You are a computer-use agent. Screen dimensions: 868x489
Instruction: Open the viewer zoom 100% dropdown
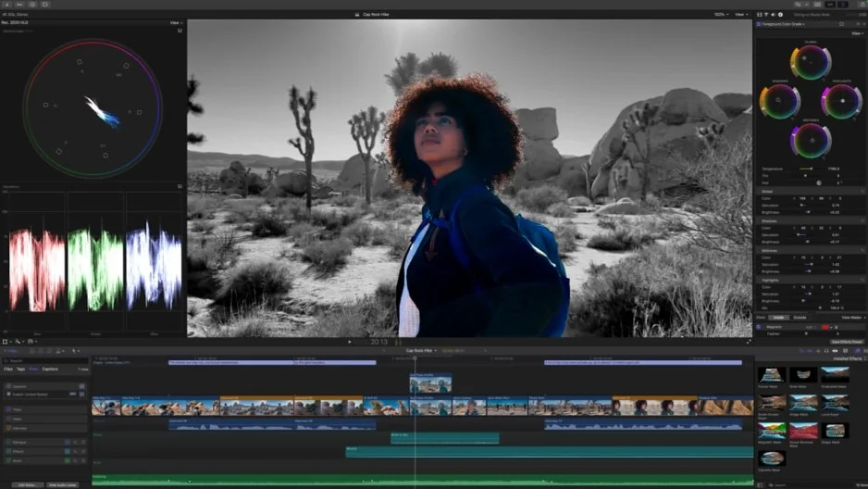point(720,14)
